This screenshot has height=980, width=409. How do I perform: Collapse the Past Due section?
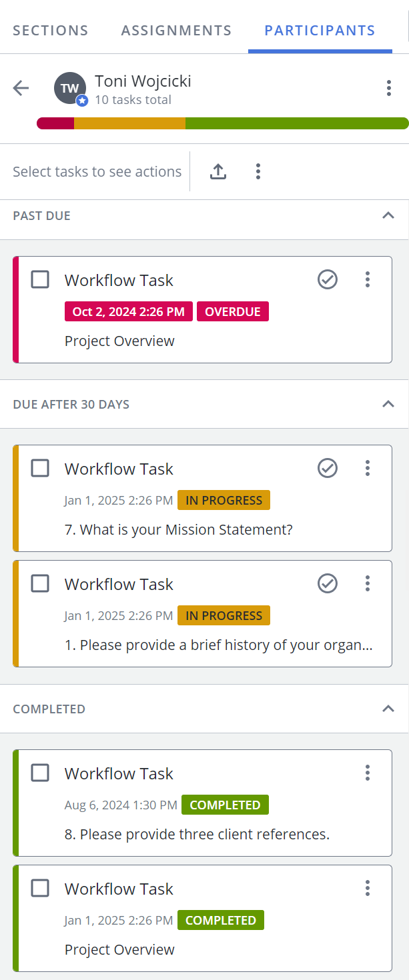tap(388, 215)
